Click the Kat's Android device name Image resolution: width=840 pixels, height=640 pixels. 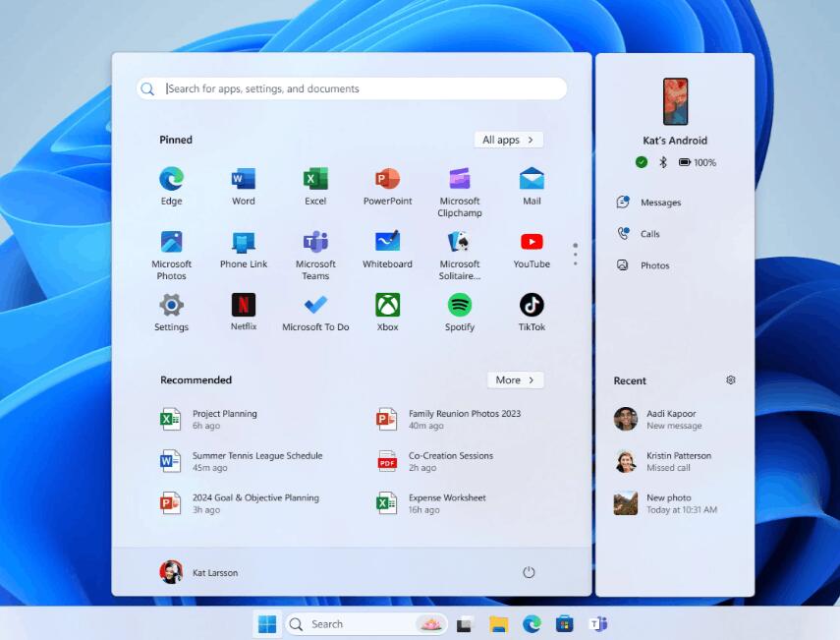[675, 141]
